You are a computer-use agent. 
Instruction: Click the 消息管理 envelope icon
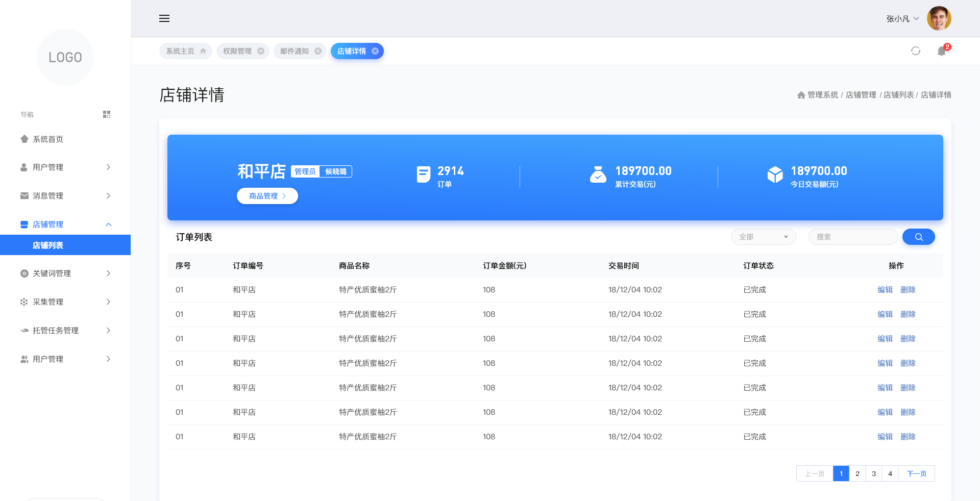[x=24, y=196]
